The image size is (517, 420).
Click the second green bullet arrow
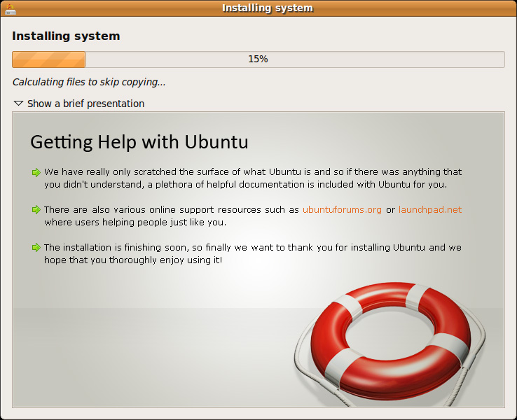point(36,210)
